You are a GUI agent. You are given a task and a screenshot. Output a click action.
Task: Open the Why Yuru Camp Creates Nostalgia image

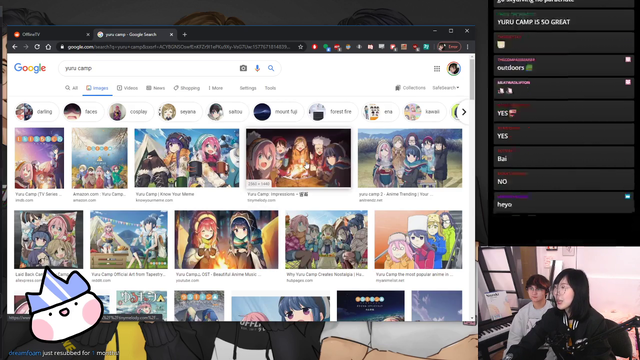326,240
